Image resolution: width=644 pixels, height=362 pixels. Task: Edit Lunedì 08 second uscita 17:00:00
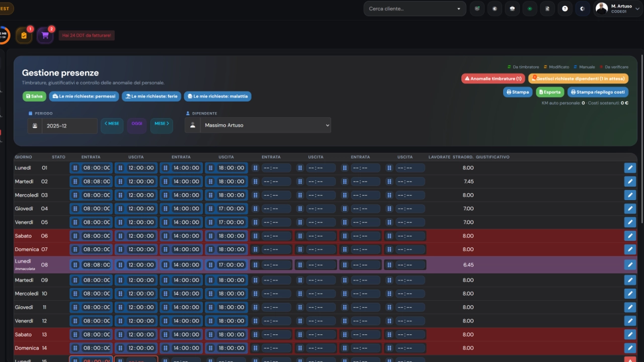(x=230, y=265)
